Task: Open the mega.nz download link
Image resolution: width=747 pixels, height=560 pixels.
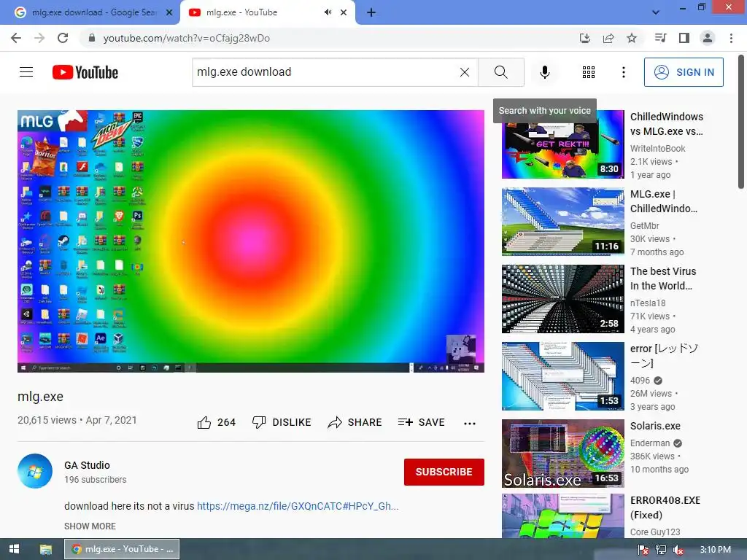Action: click(x=298, y=506)
